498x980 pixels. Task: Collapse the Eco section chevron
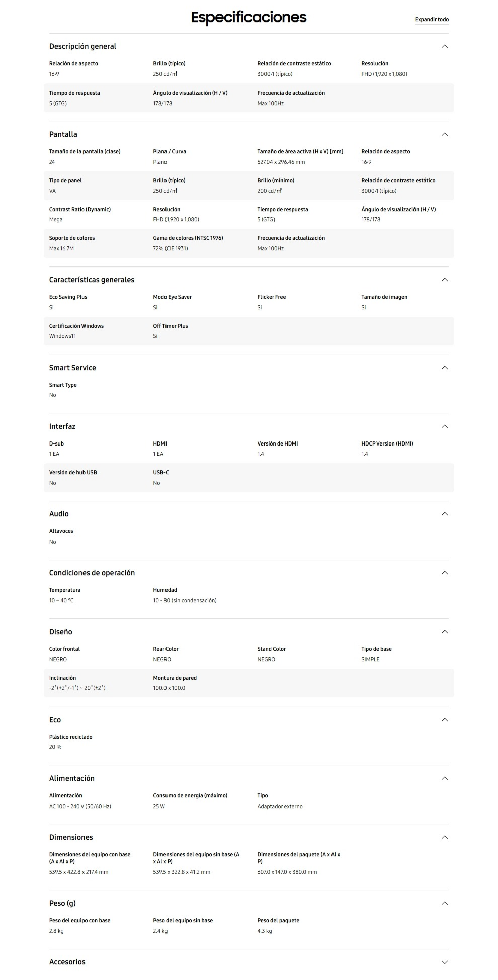tap(444, 720)
